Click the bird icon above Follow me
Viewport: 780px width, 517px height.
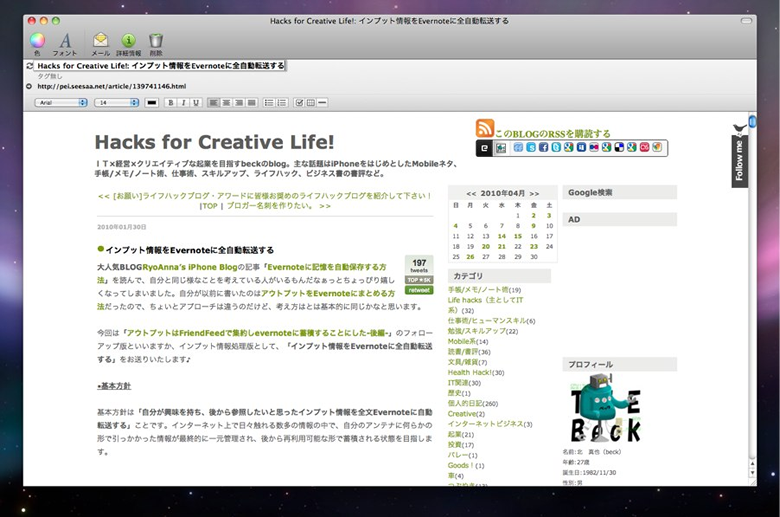point(740,129)
